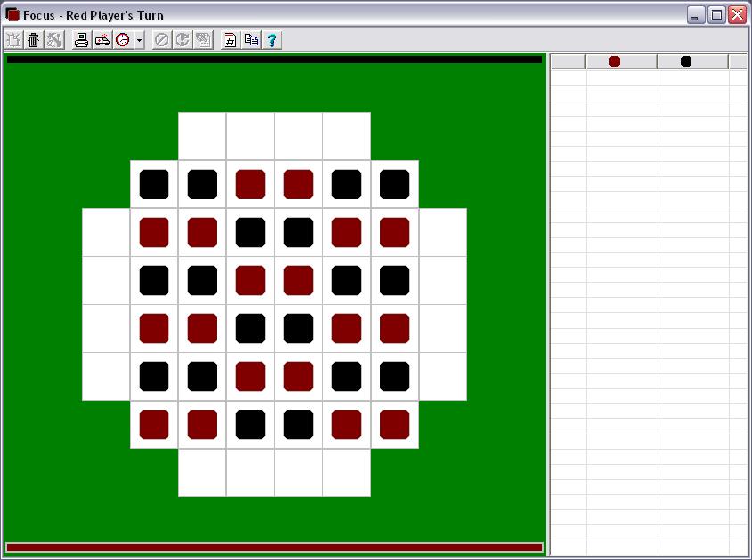Select right black piece in bottom piece row
Image resolution: width=752 pixels, height=560 pixels.
coord(298,425)
